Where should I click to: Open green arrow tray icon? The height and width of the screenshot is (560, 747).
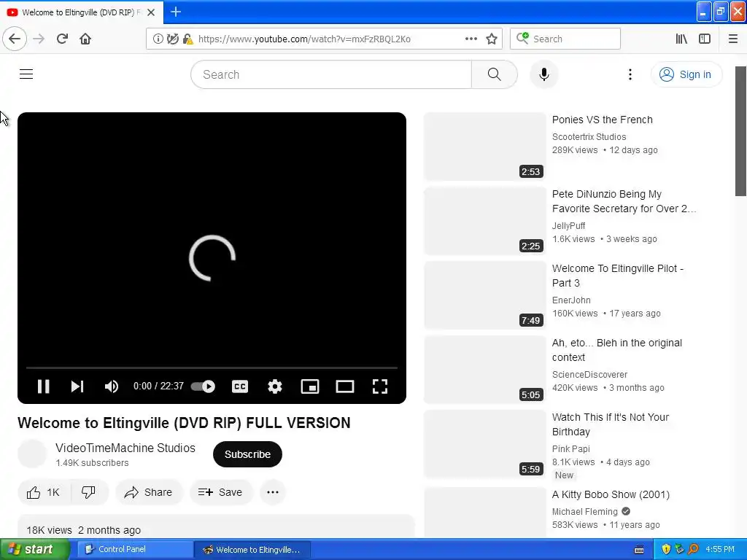pos(679,550)
